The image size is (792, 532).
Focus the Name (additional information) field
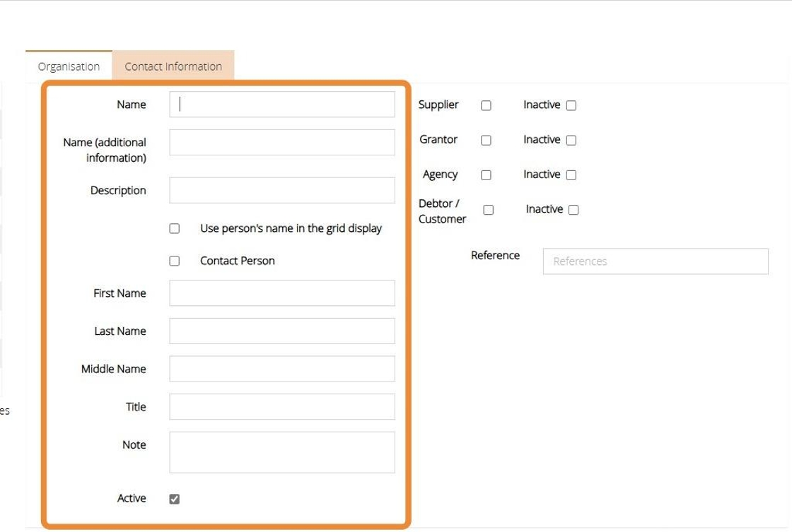point(282,142)
